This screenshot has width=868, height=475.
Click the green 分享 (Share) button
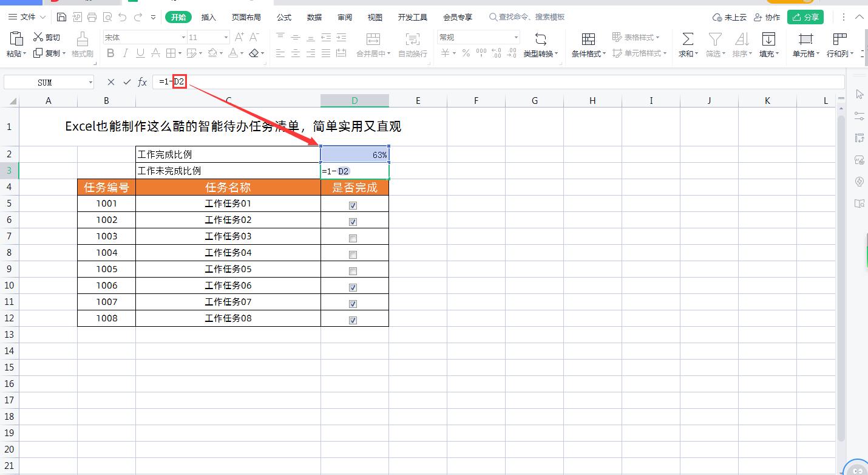(x=805, y=16)
